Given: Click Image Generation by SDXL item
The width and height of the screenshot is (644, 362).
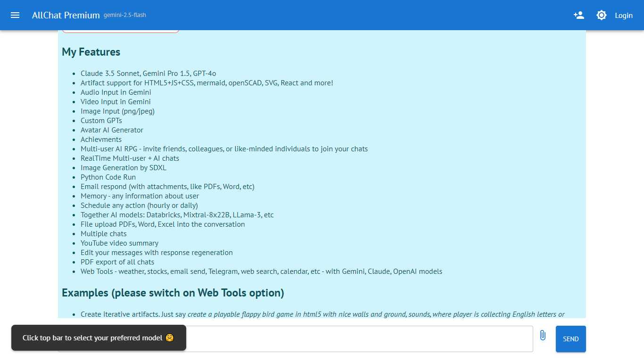Looking at the screenshot, I should coord(124,168).
